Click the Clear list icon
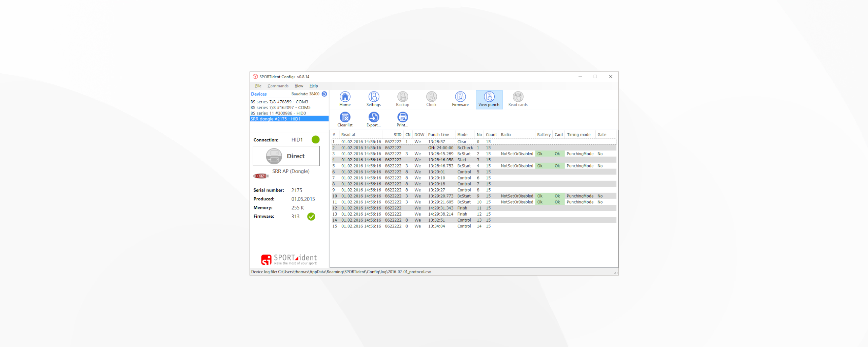The width and height of the screenshot is (868, 347). (x=345, y=119)
